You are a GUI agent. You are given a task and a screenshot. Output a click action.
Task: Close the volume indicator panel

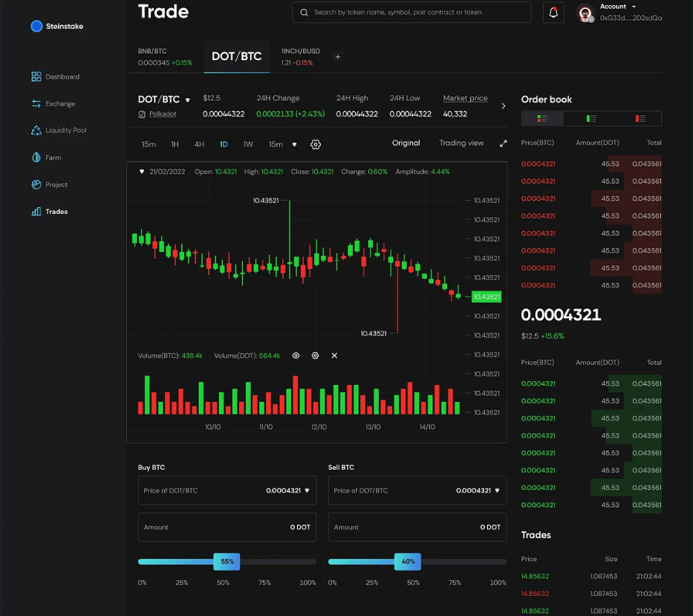pos(334,356)
